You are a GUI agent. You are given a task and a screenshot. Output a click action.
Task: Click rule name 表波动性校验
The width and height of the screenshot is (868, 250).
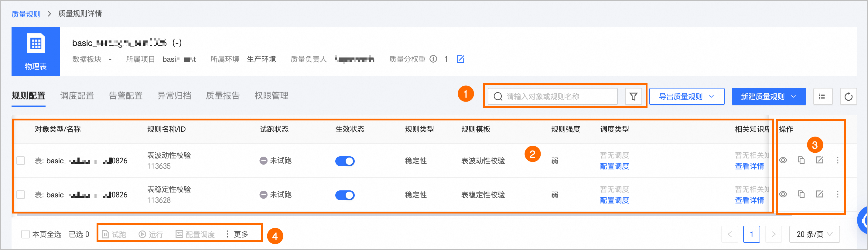(x=169, y=155)
